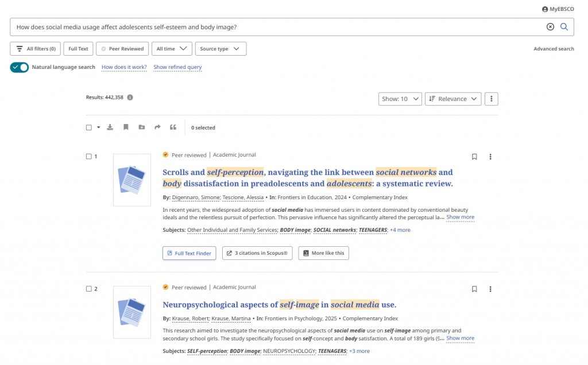Open the Show refined query link
This screenshot has height=365, width=588.
click(x=177, y=67)
